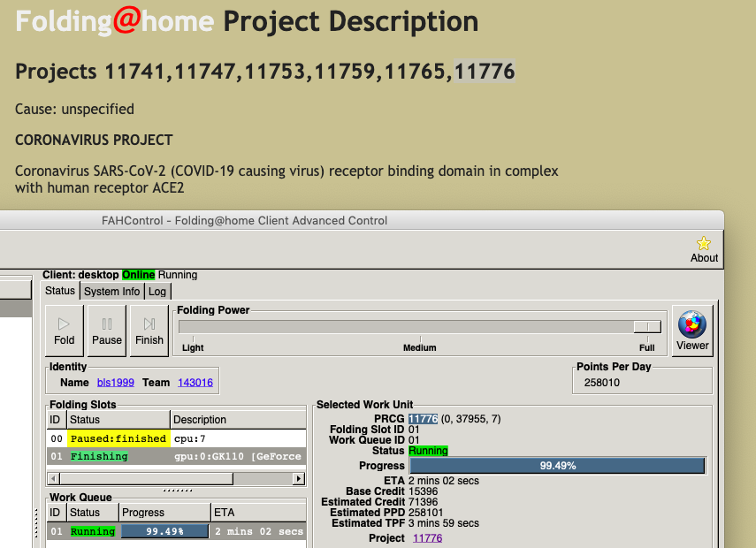Click the Work Queue ETA column header
This screenshot has height=548, width=756.
click(258, 513)
